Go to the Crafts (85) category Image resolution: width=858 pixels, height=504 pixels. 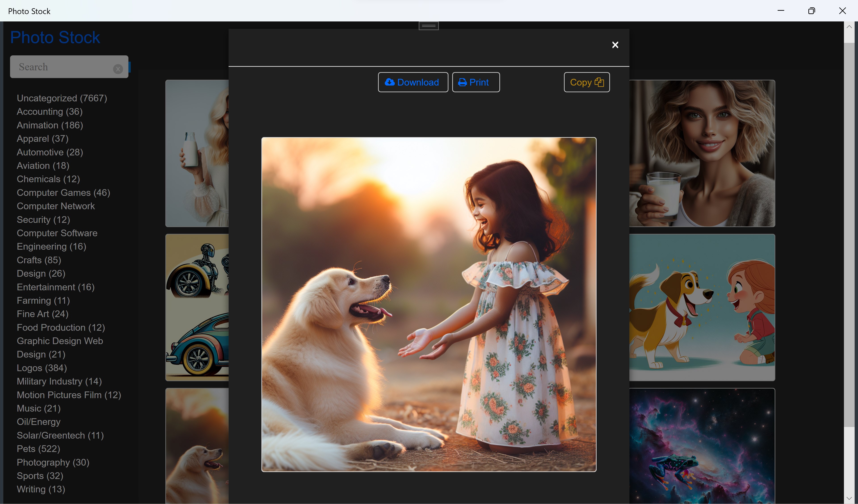39,260
